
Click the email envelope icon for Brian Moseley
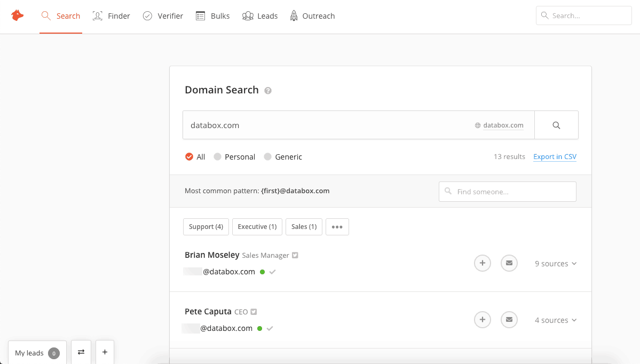tap(509, 263)
